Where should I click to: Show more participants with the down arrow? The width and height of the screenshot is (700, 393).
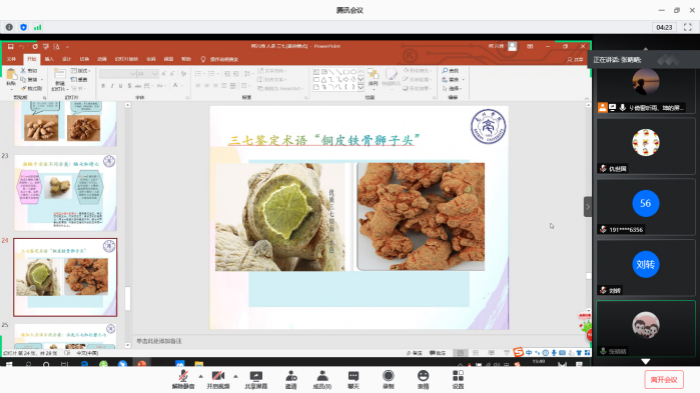646,361
